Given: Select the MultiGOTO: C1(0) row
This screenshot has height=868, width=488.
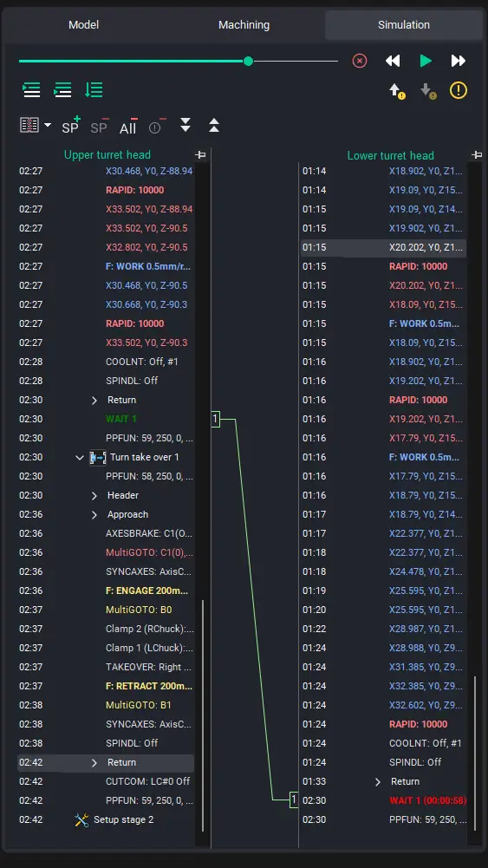Looking at the screenshot, I should coord(106,552).
